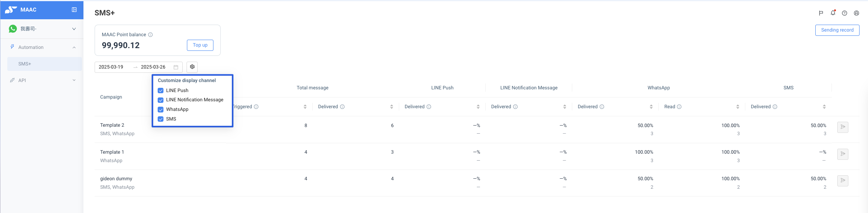
Task: Open the user account profile icon
Action: pos(856,13)
